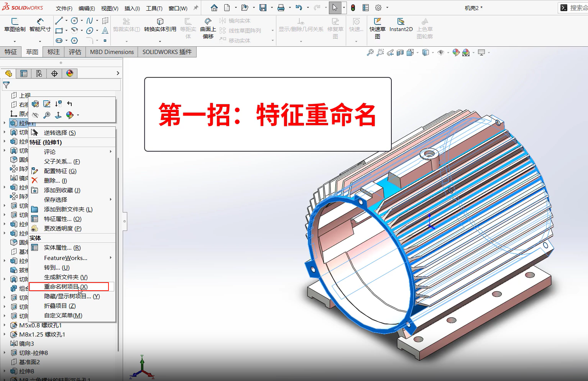This screenshot has height=381, width=588.
Task: Click the 智能尺寸 smart dimension button
Action: coord(40,25)
